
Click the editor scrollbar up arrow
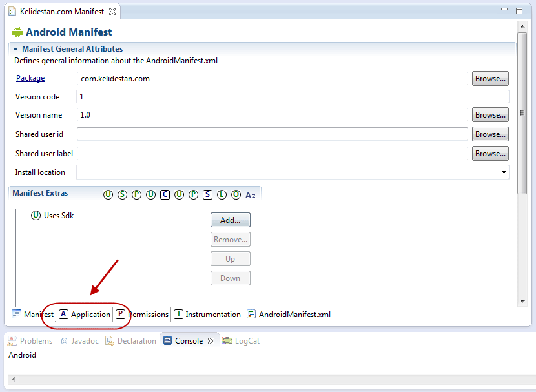click(522, 26)
